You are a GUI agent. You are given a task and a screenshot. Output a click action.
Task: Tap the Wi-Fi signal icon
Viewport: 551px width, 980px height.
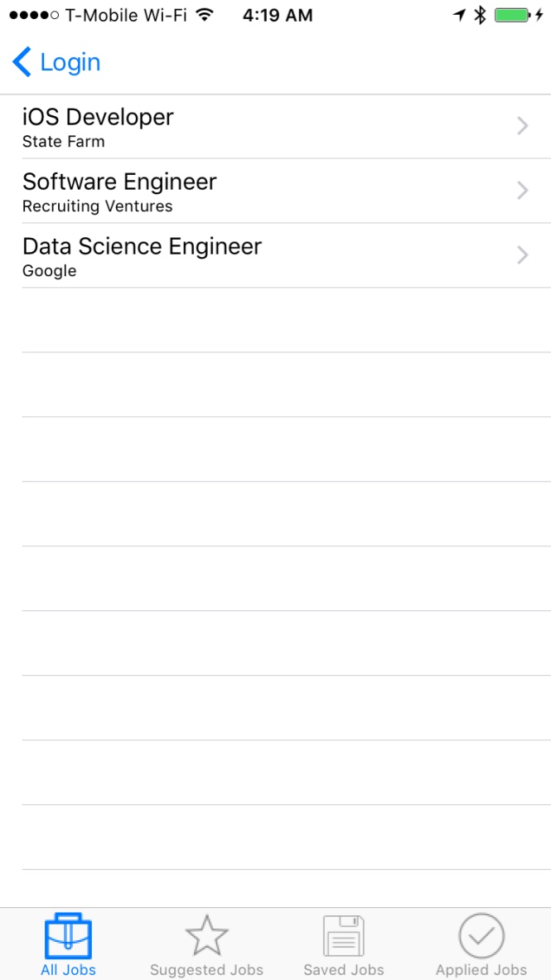pos(205,15)
